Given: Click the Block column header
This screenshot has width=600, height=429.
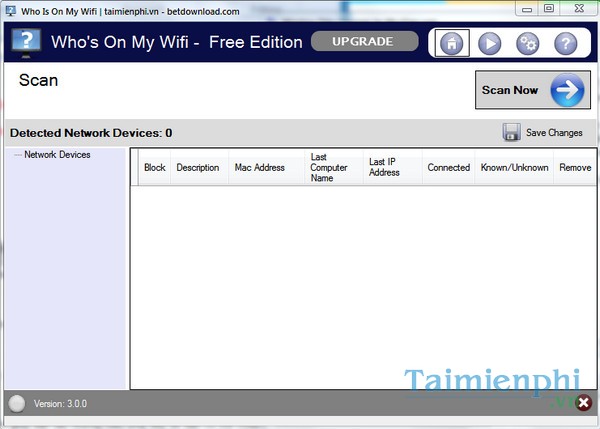Looking at the screenshot, I should pyautogui.click(x=155, y=167).
